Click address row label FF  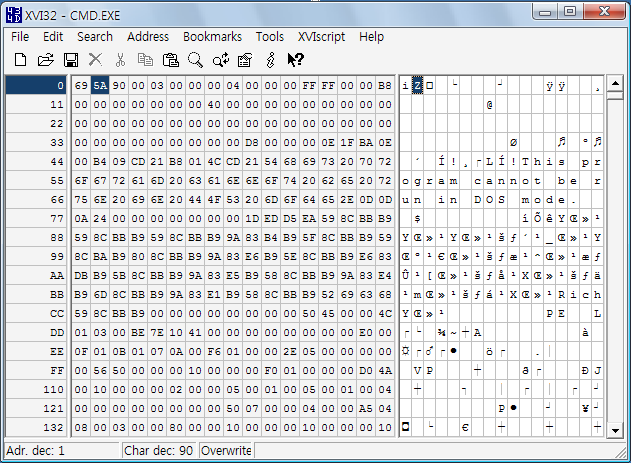tap(36, 370)
